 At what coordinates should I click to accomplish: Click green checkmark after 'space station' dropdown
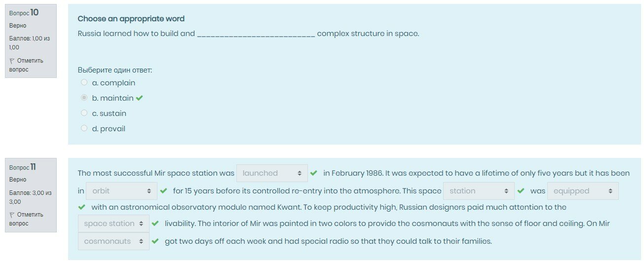(155, 224)
